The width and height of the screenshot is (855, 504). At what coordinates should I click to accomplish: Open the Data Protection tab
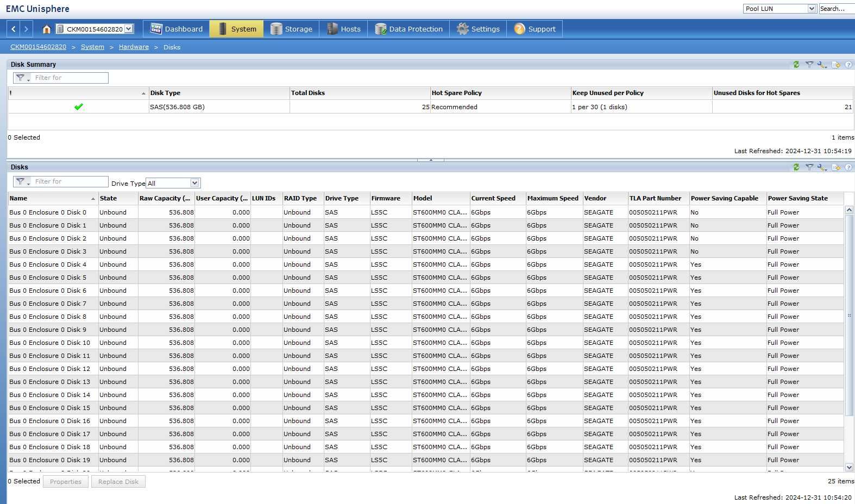click(x=408, y=29)
